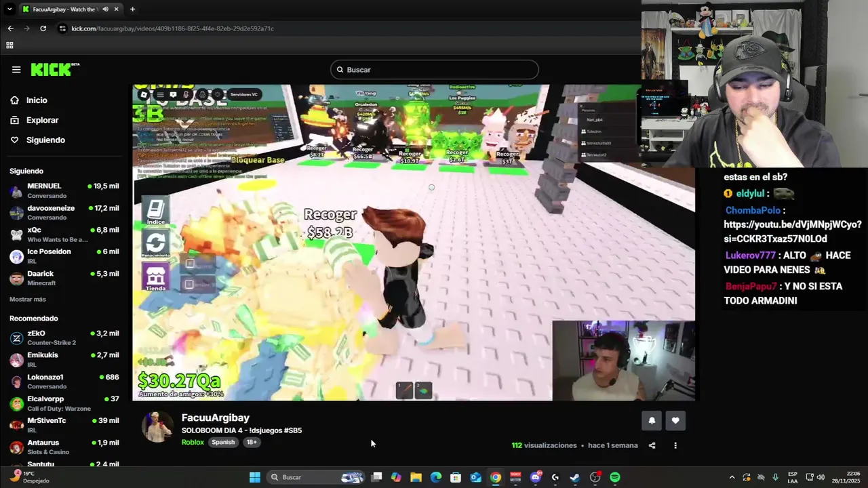Open Outlook from the taskbar
This screenshot has width=868, height=488.
(475, 477)
